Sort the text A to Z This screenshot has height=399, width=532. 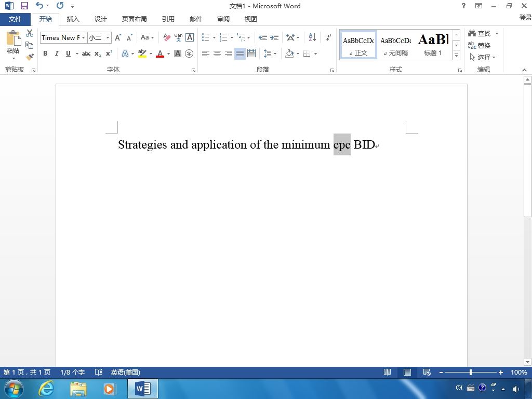(x=312, y=37)
